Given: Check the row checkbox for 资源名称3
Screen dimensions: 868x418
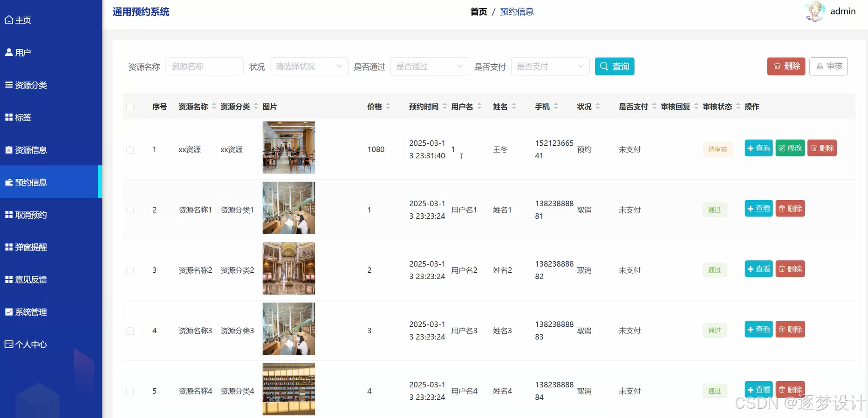Looking at the screenshot, I should coord(130,331).
